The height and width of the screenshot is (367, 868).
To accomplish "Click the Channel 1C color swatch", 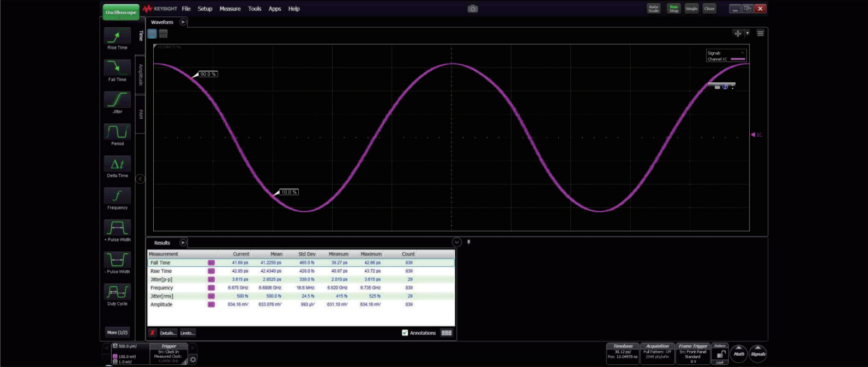I will tap(738, 59).
